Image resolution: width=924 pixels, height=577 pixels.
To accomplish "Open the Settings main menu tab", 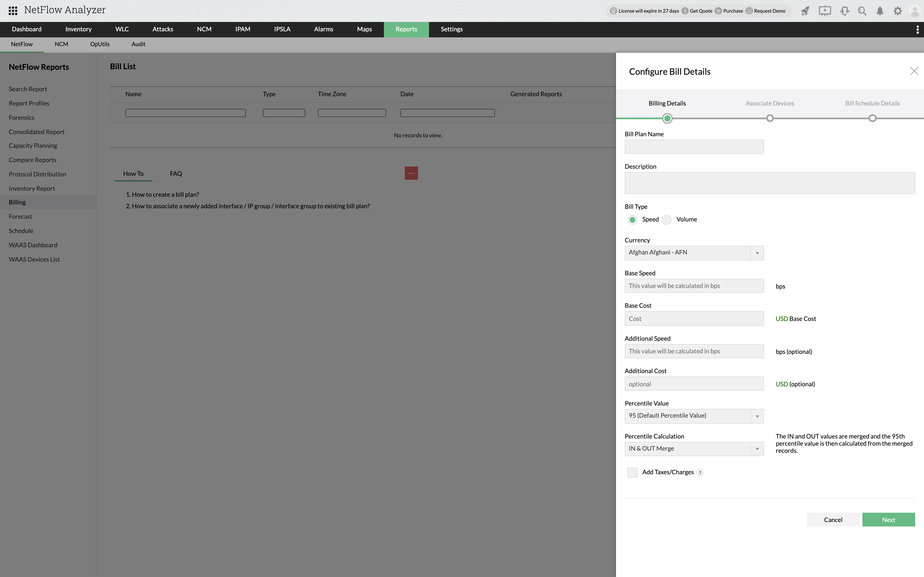I will click(x=451, y=29).
